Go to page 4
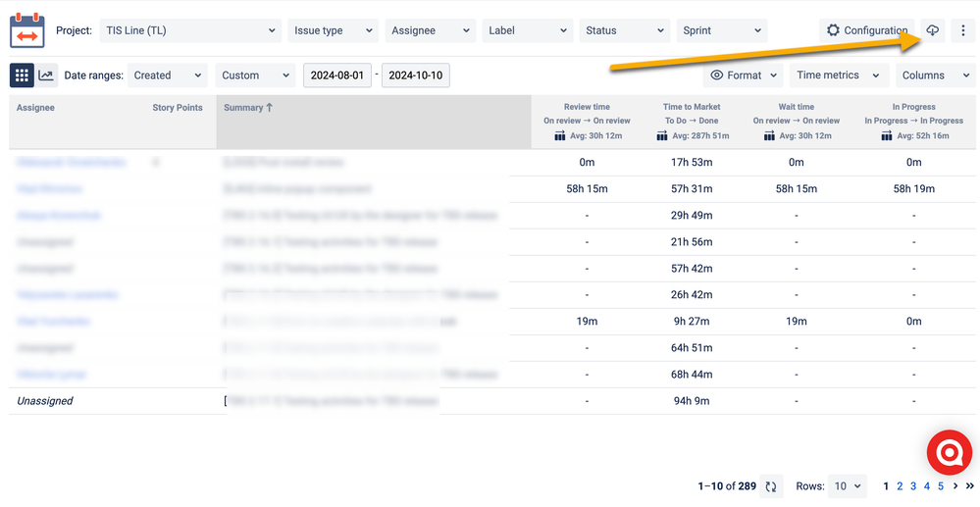This screenshot has width=980, height=507. coord(927,485)
